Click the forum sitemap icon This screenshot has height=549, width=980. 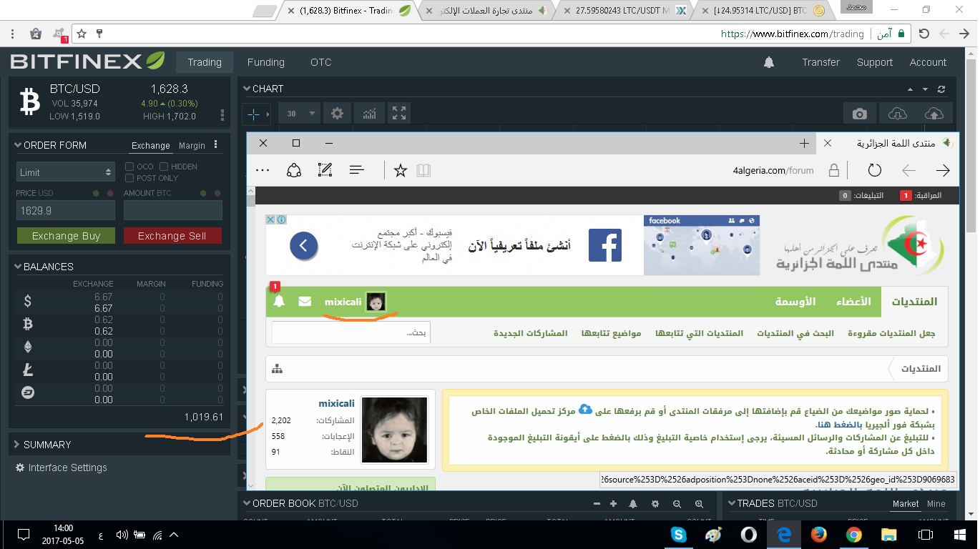click(x=278, y=369)
